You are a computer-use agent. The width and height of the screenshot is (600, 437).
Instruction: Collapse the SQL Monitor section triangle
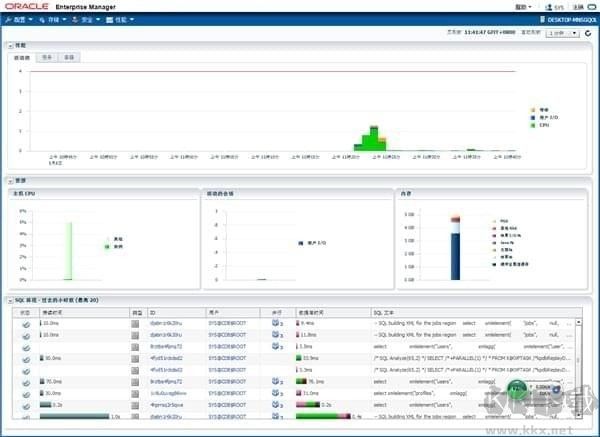[10, 301]
